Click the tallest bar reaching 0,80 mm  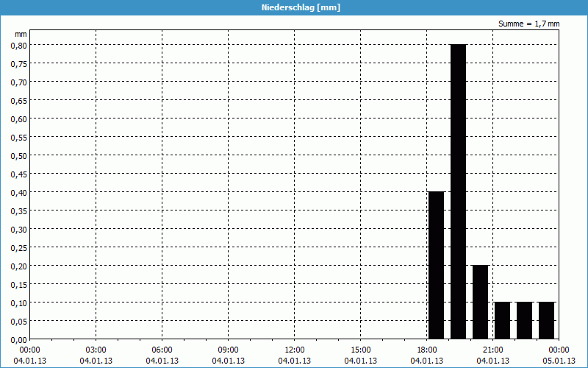(458, 191)
